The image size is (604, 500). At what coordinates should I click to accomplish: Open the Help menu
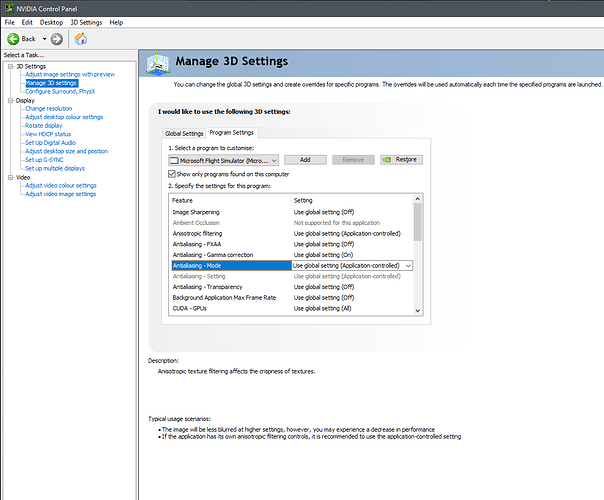click(116, 22)
